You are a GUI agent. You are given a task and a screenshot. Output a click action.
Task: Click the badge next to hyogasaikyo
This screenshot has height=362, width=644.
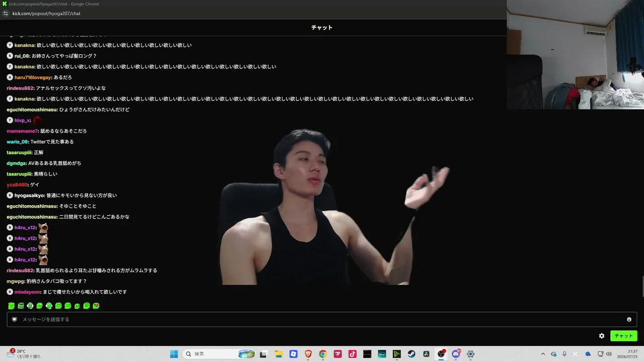10,196
